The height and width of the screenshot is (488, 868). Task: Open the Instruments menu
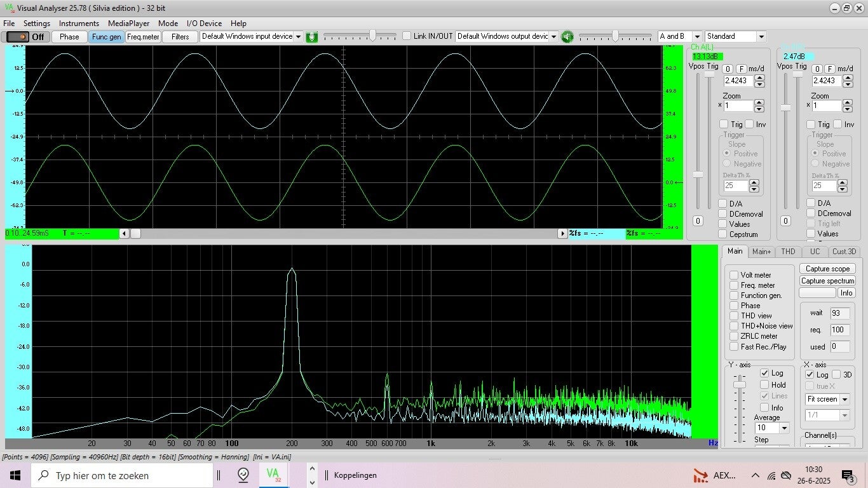(79, 24)
